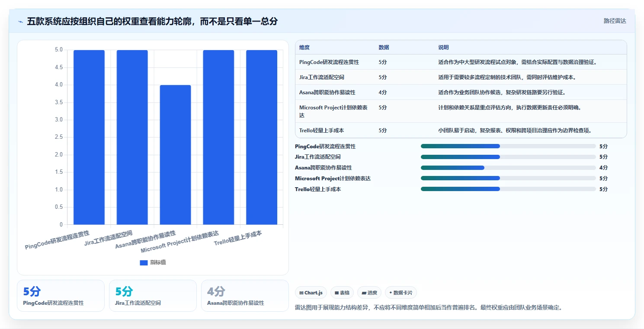Click the Asana跨职能协作易读性 progress bar
The image size is (644, 329).
click(x=508, y=168)
